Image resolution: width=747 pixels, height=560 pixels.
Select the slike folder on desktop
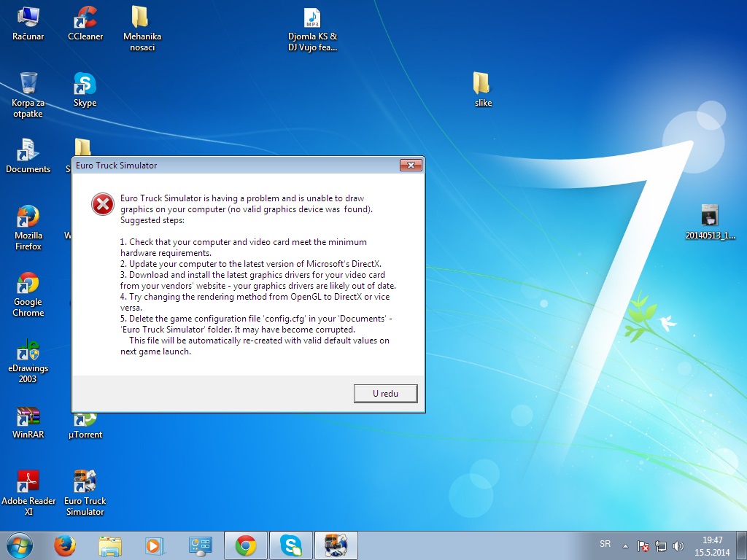(483, 90)
